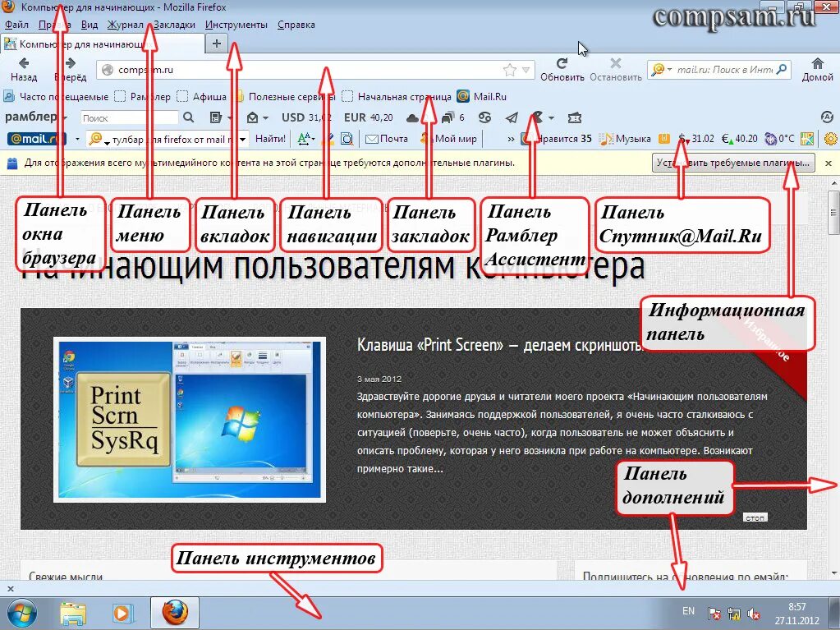Click the magnifier in the mail.ru search box
Screen dimensions: 840x630
click(x=782, y=69)
